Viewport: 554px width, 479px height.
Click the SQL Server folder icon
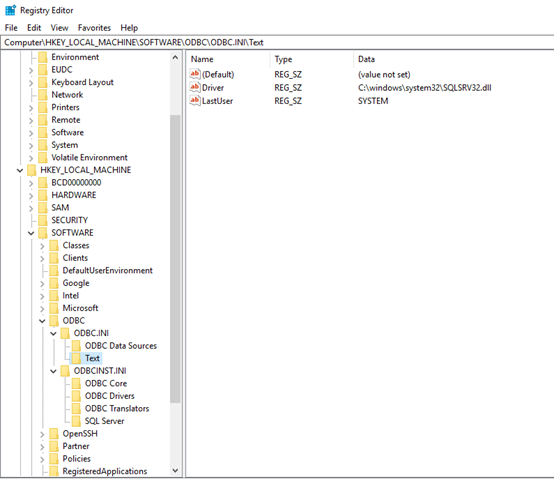tap(76, 421)
